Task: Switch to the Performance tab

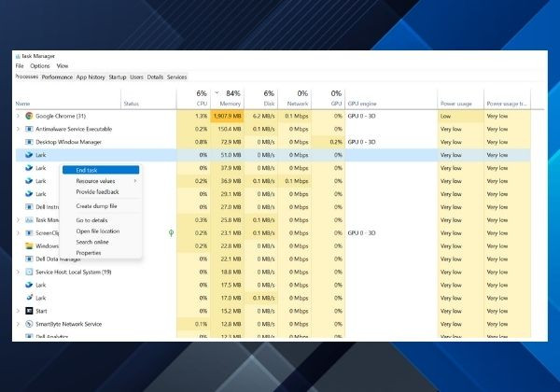Action: click(57, 77)
